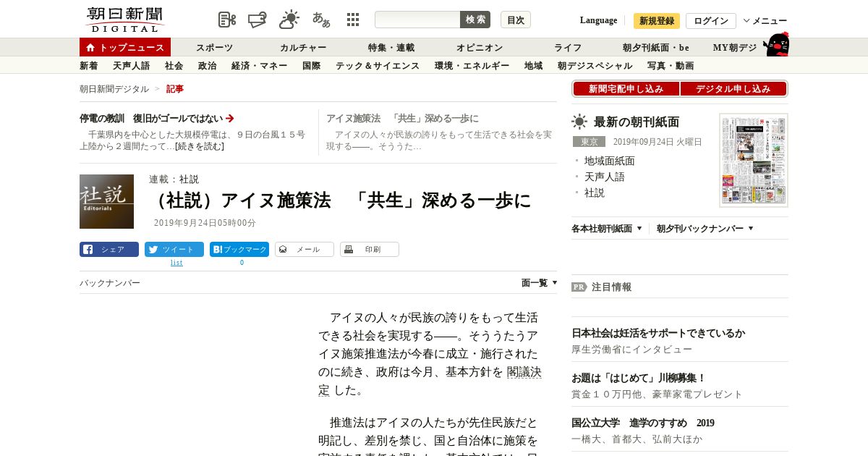Click the 閣議決定 keyword link
The width and height of the screenshot is (868, 456).
tap(524, 372)
